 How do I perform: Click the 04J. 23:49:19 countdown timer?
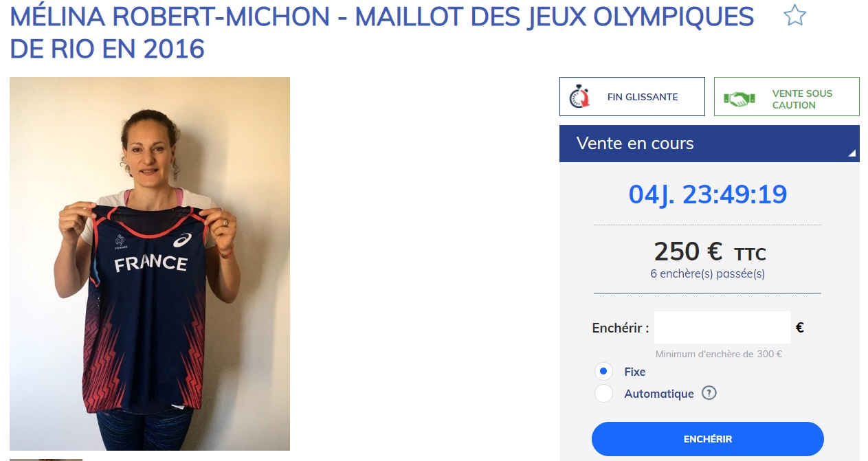pos(707,194)
